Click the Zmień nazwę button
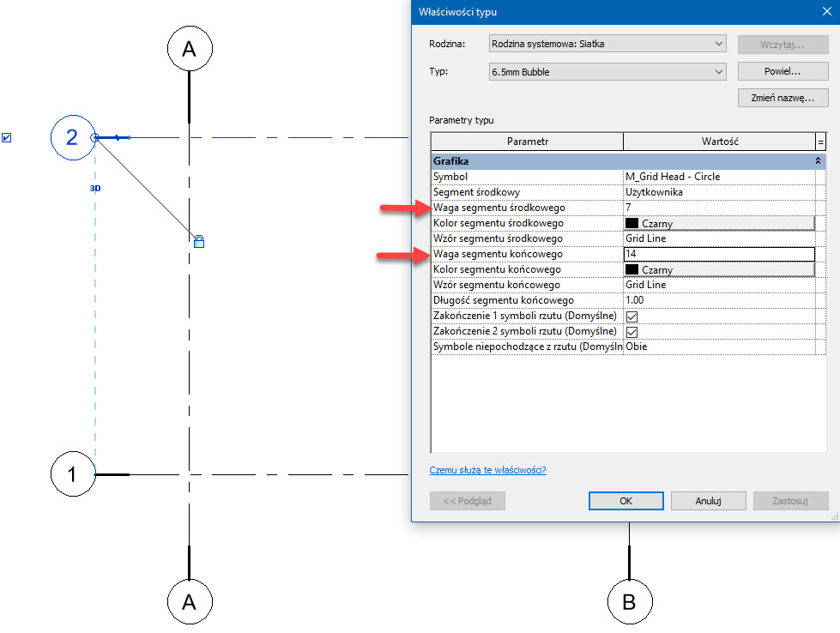 pos(782,98)
